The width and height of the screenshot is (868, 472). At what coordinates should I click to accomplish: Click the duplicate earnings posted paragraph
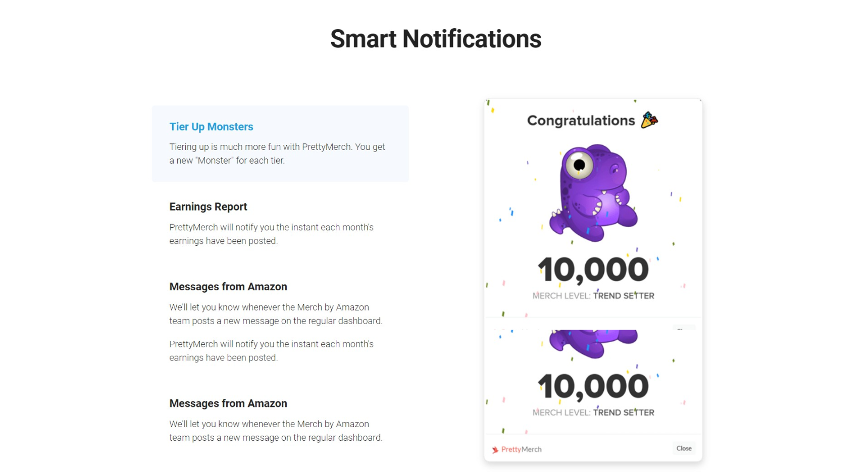point(272,351)
